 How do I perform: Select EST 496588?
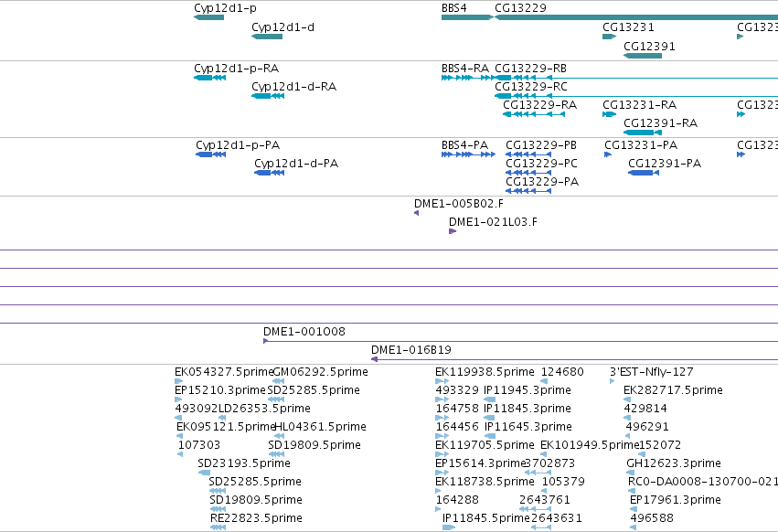point(634,527)
